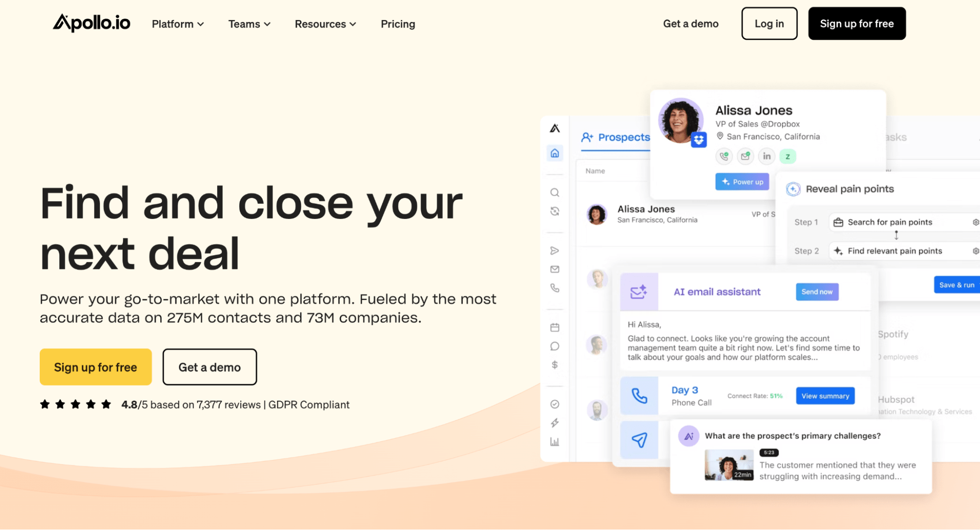Screen dimensions: 980x530
Task: Expand the Resources navigation dropdown
Action: (x=325, y=24)
